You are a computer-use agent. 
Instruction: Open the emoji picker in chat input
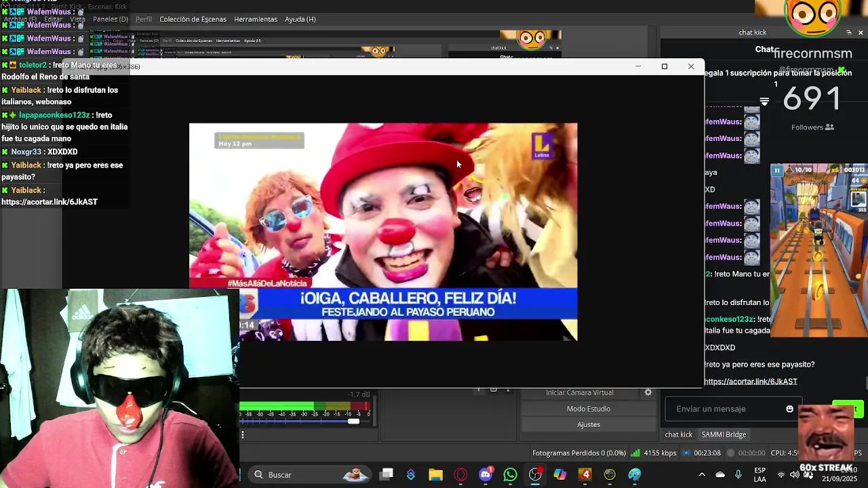click(x=789, y=409)
